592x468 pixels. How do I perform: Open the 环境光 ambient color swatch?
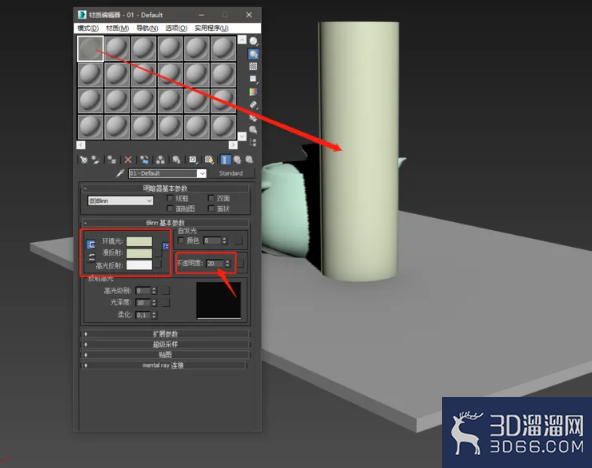139,241
